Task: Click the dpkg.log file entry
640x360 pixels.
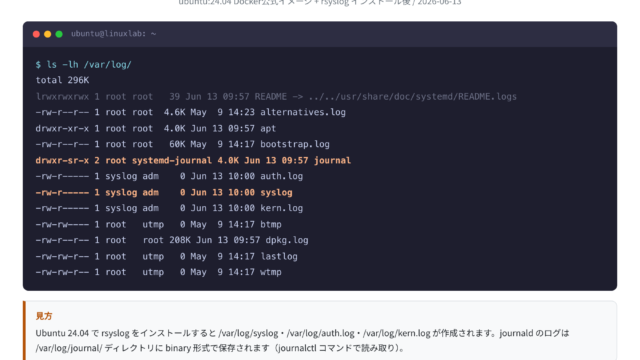Action: pos(172,240)
